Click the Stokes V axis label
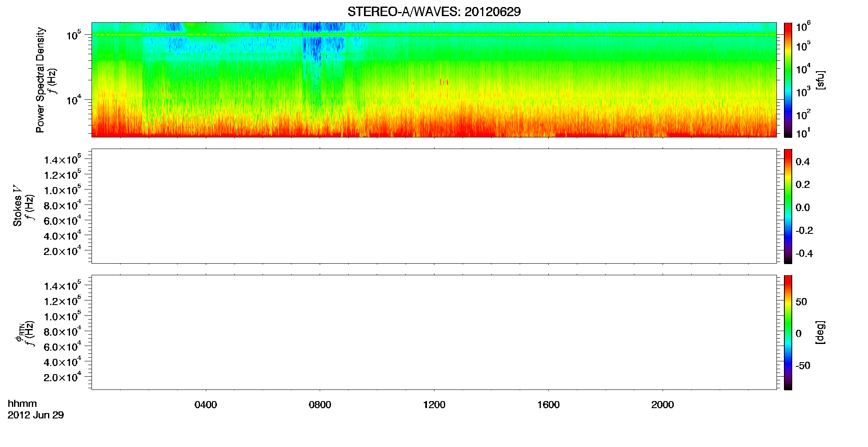The image size is (868, 447). point(17,206)
